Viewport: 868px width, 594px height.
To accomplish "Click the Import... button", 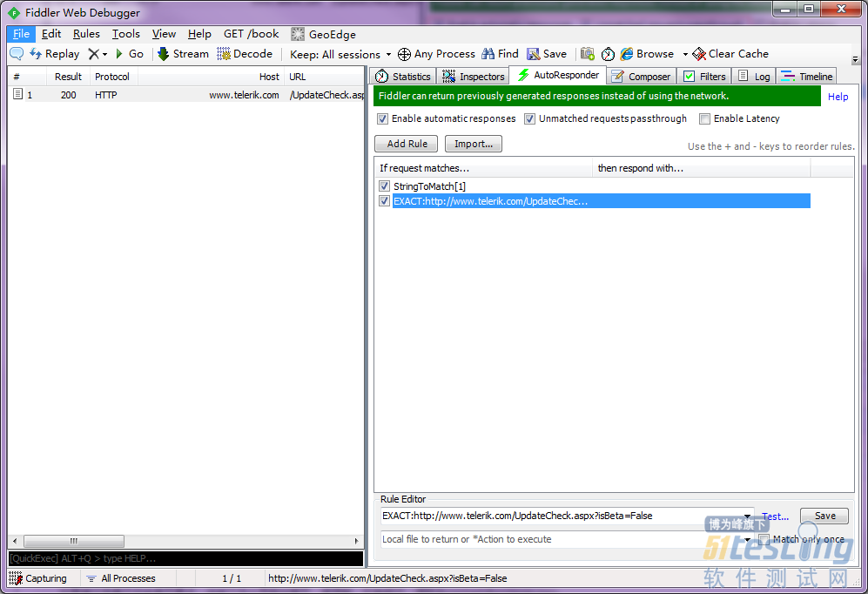I will pos(474,144).
